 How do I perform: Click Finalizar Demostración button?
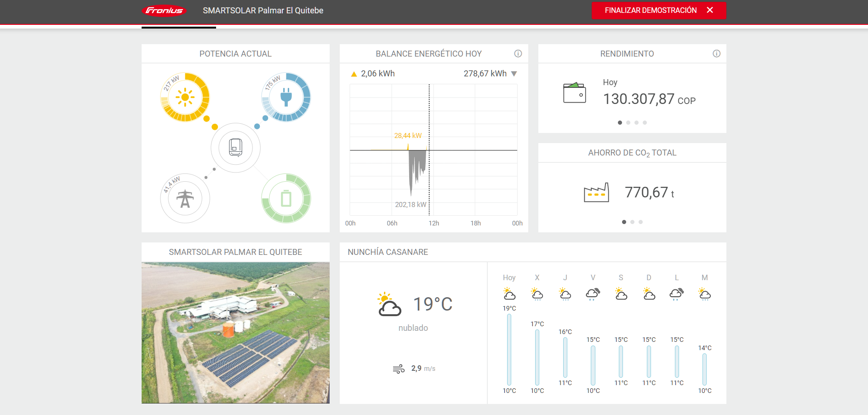point(658,11)
